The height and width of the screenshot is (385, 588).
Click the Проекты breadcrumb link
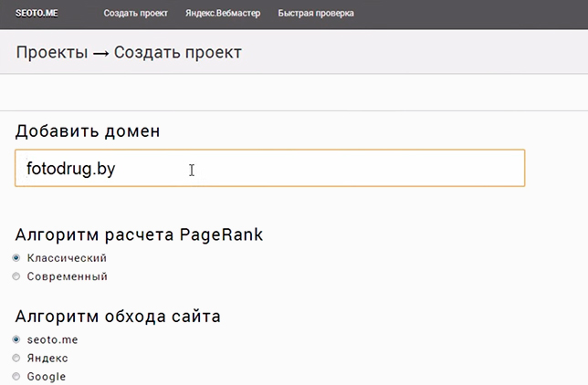(x=52, y=52)
